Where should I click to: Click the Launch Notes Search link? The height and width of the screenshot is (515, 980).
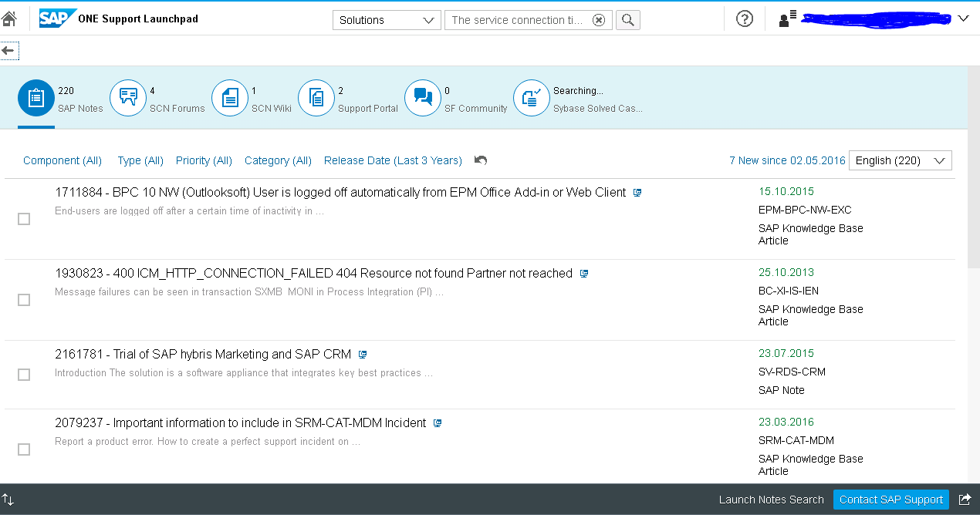pyautogui.click(x=771, y=500)
